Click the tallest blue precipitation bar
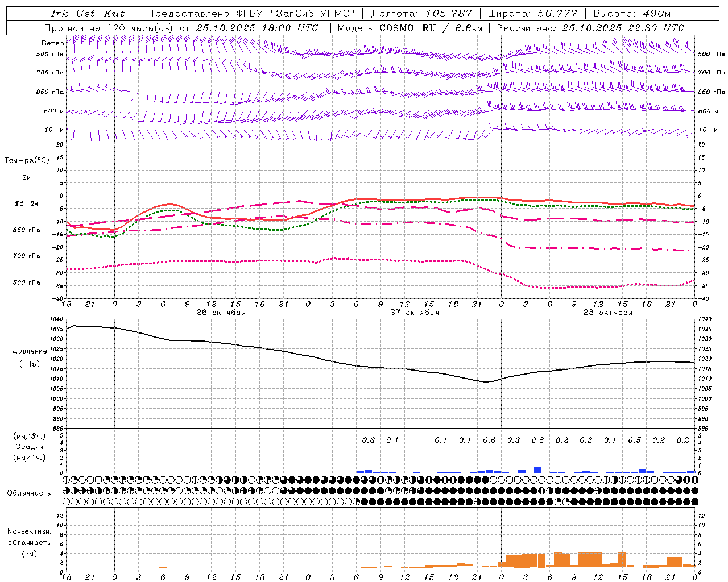The width and height of the screenshot is (728, 582). [537, 470]
